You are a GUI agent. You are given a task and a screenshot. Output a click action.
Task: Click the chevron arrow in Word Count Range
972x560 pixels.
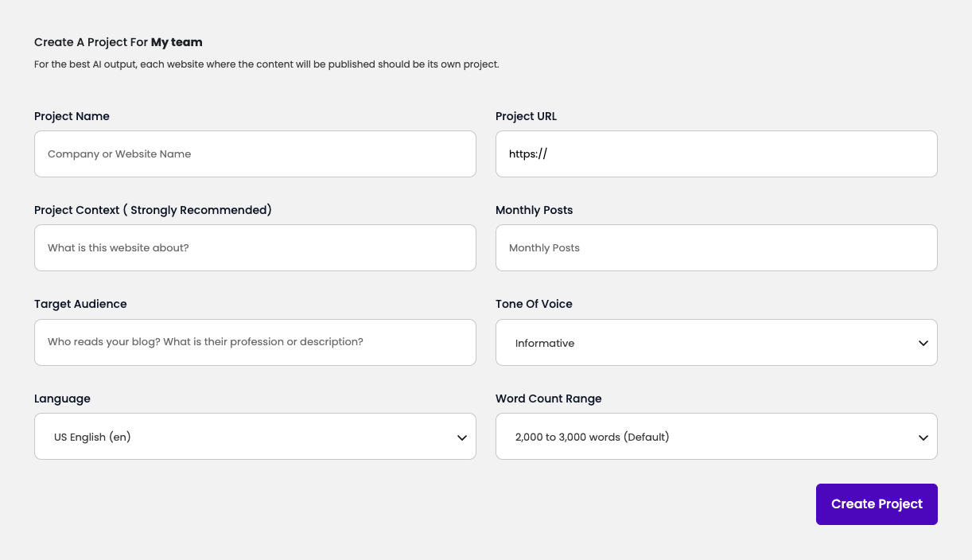point(923,437)
